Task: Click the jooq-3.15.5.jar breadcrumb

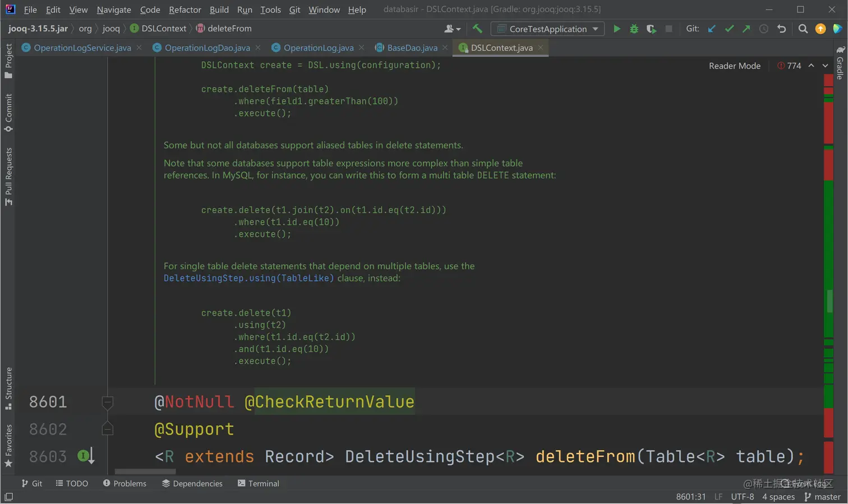Action: tap(38, 29)
